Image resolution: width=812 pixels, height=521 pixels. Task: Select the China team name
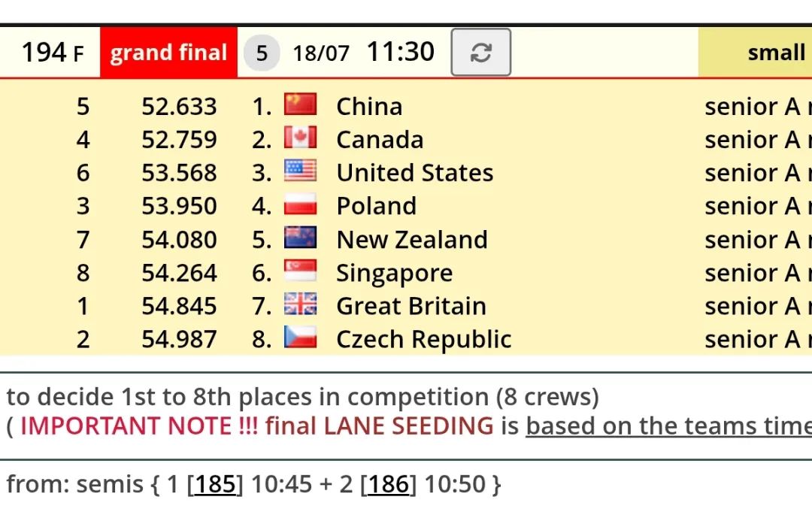[369, 107]
